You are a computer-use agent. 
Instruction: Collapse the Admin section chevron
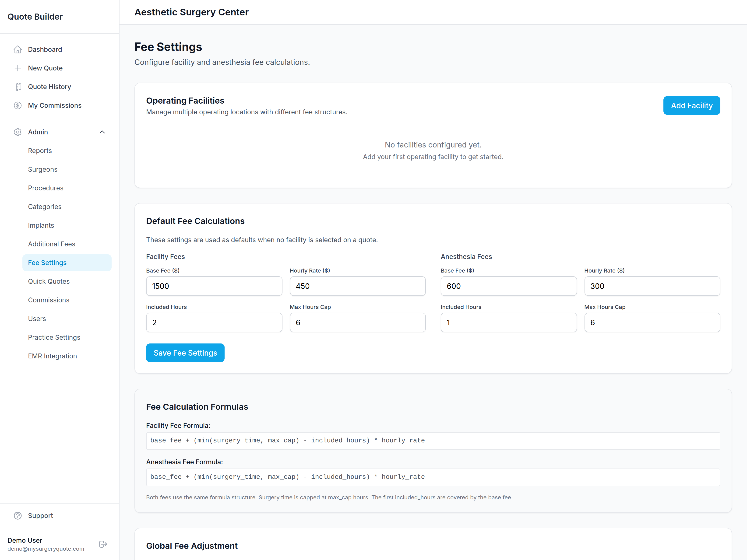102,132
